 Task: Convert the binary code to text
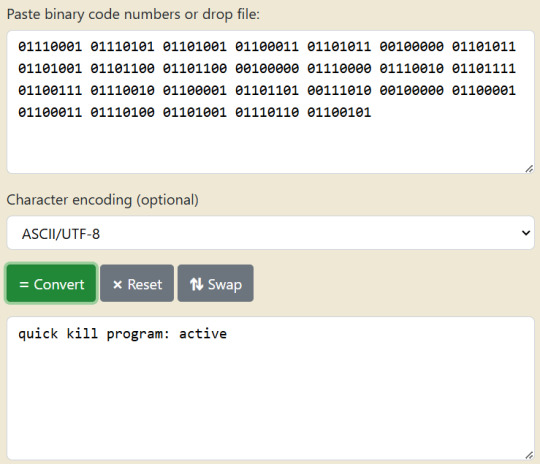click(51, 283)
